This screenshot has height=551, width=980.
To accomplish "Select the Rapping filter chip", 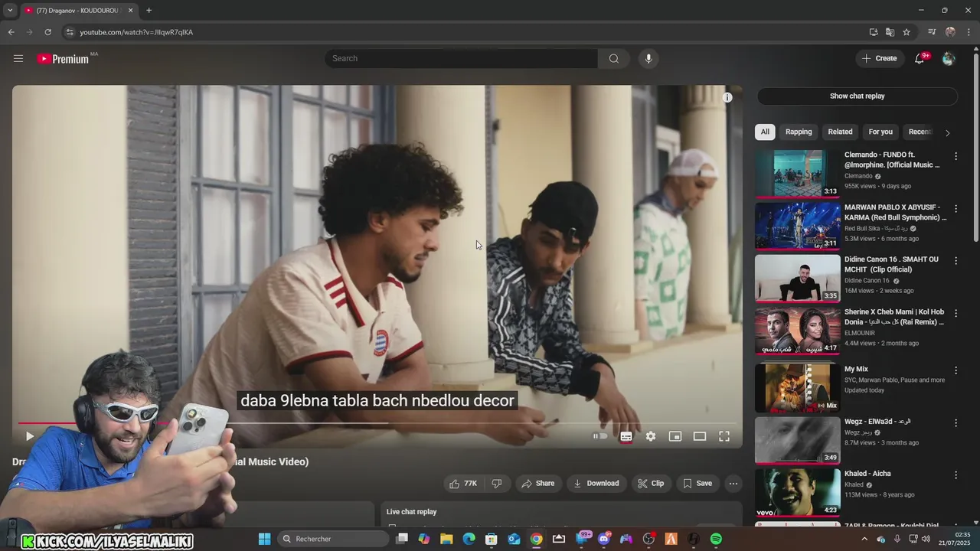I will click(x=799, y=132).
